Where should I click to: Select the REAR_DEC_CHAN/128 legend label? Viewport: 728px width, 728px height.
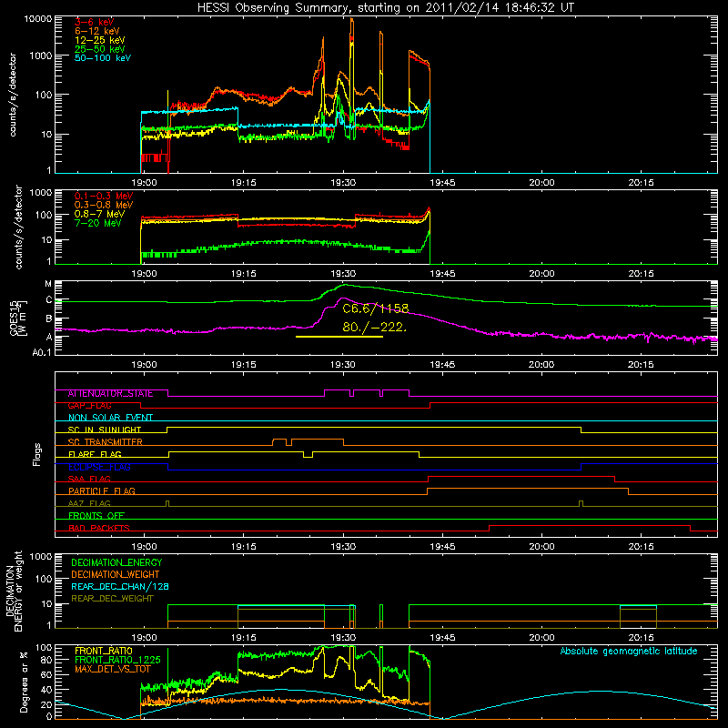coord(120,587)
